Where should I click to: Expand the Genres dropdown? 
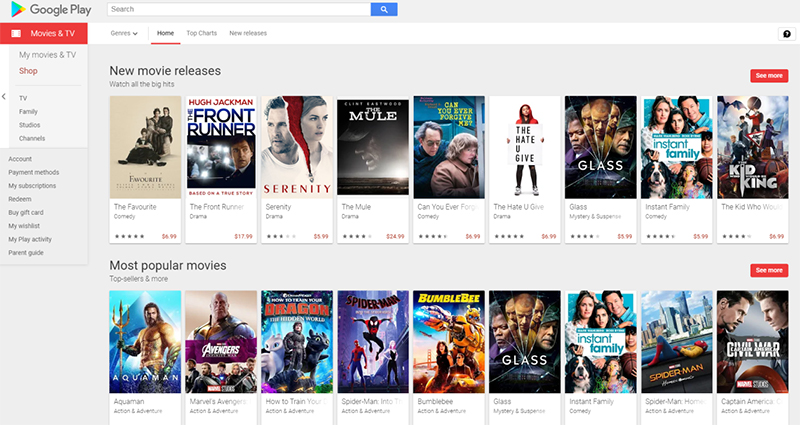pos(124,33)
